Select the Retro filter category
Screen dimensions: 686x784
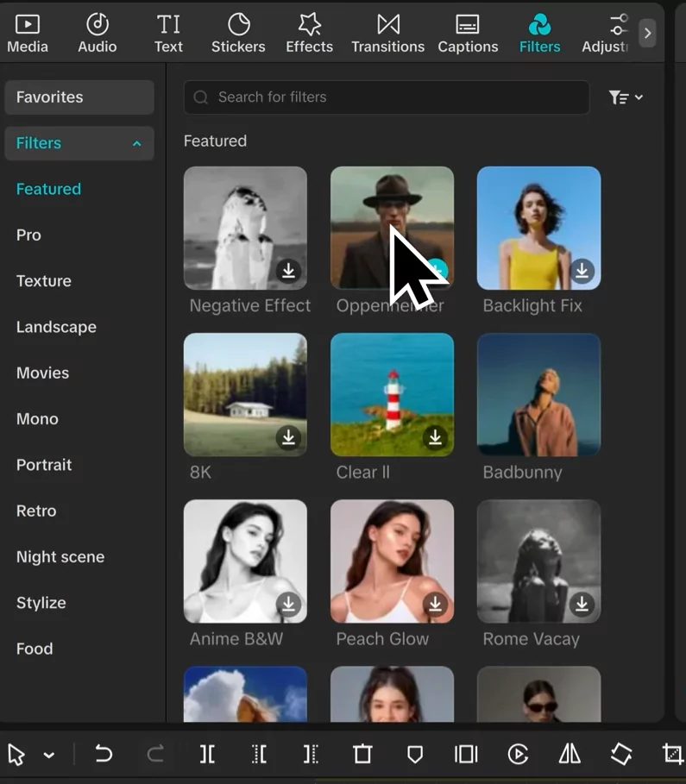pyautogui.click(x=36, y=511)
